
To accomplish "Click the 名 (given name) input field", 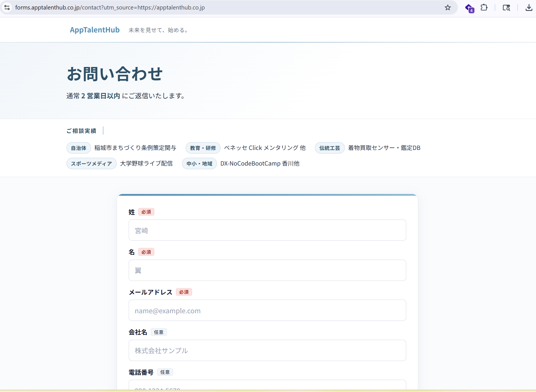I will (x=267, y=270).
